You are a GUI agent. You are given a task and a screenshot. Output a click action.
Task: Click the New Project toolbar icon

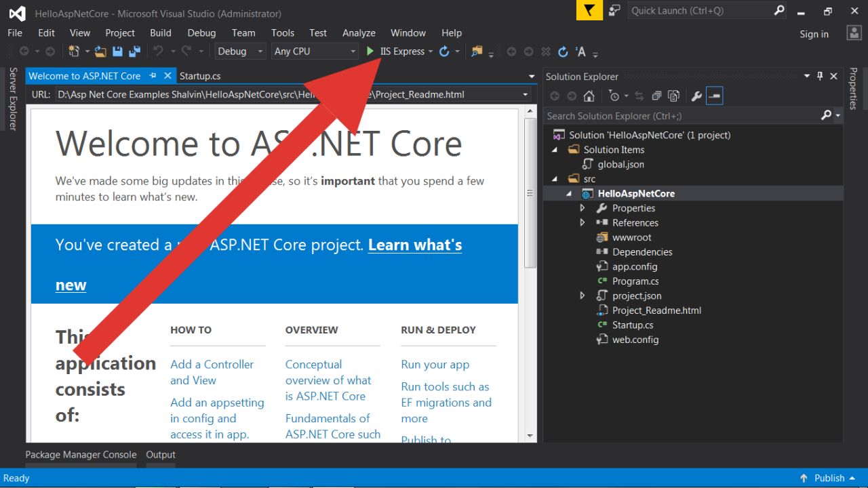[x=73, y=52]
